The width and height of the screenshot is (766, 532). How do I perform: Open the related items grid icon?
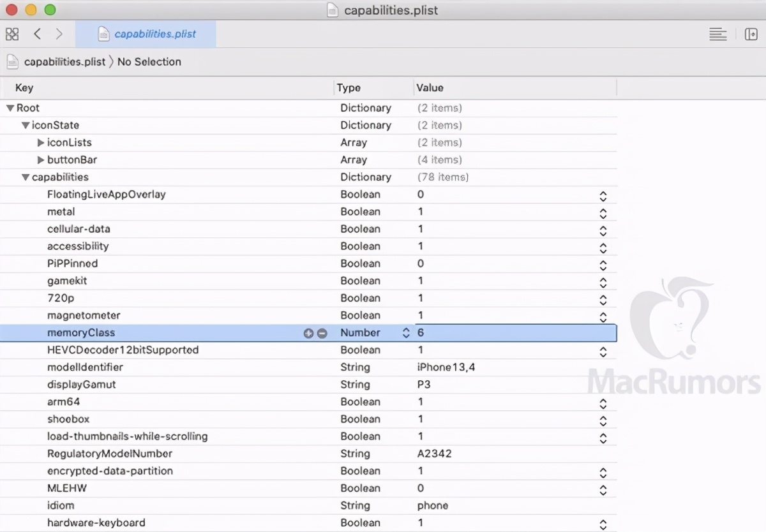12,34
